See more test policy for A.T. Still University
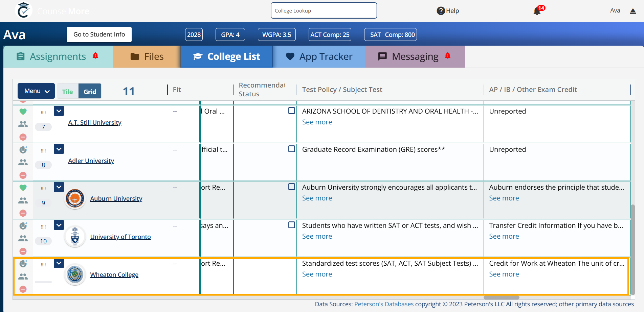 coord(317,122)
